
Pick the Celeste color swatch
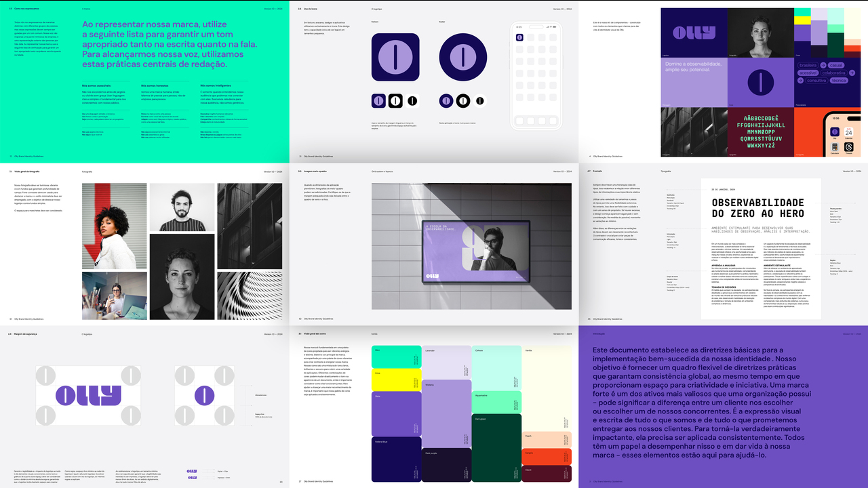coord(497,367)
